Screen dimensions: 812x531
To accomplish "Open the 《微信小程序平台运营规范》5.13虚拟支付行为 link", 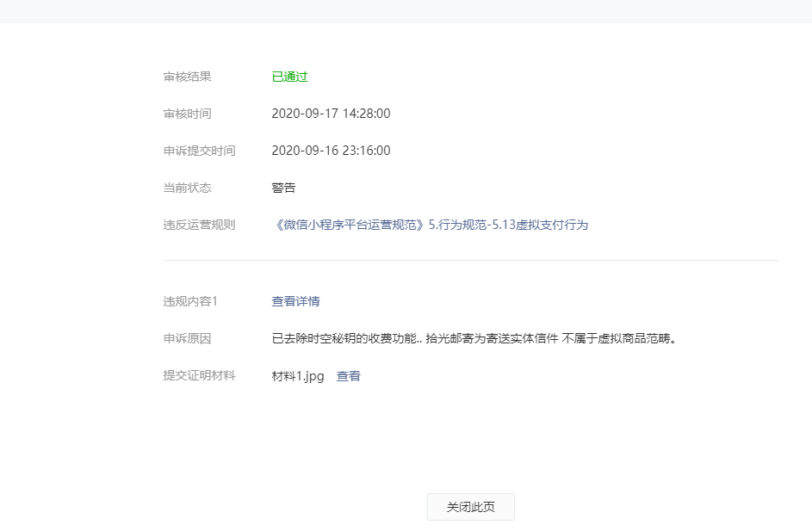I will tap(430, 225).
